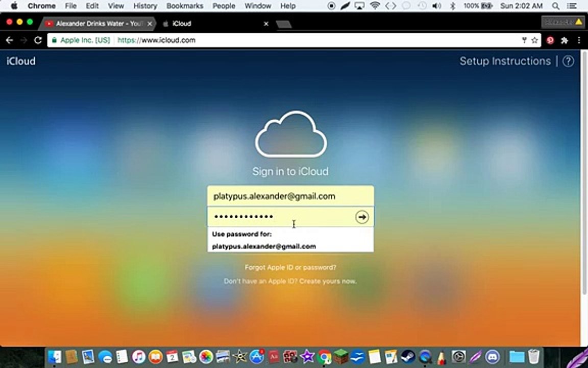588x368 pixels.
Task: Open QuickTime Player in the dock
Action: pyautogui.click(x=425, y=356)
